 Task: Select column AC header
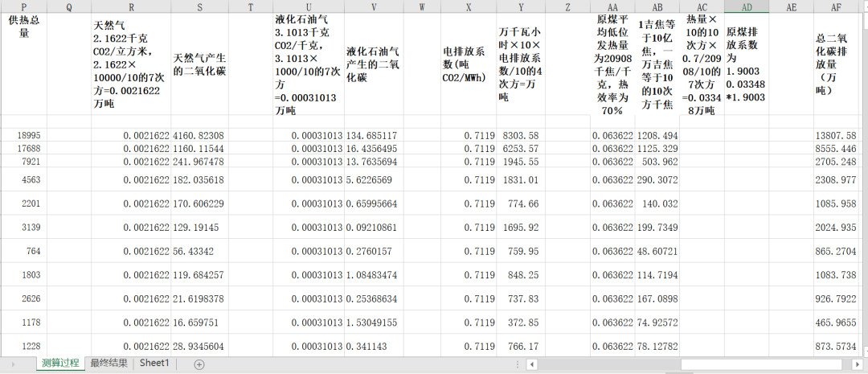(702, 6)
